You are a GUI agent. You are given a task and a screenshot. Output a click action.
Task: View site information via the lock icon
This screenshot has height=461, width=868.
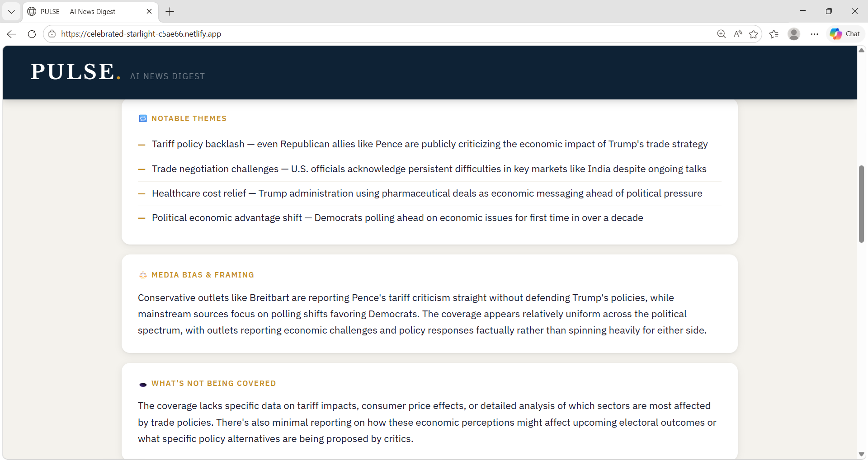(x=52, y=34)
